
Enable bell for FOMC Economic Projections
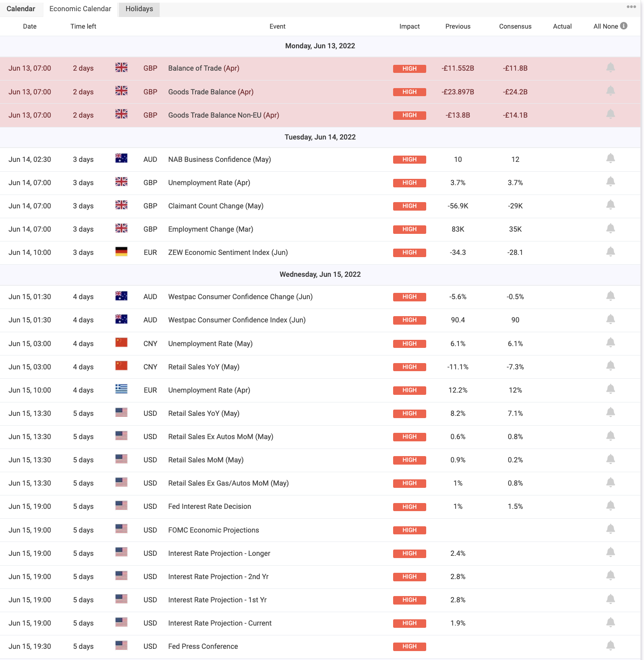pos(610,529)
